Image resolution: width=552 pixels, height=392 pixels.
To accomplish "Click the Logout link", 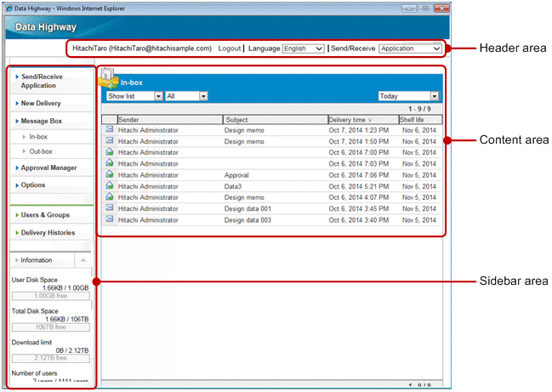I will (229, 48).
